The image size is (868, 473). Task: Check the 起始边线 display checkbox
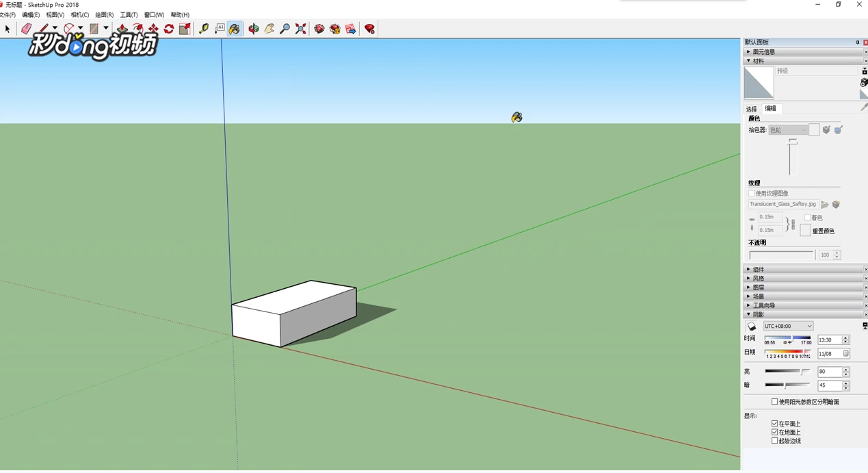tap(774, 441)
